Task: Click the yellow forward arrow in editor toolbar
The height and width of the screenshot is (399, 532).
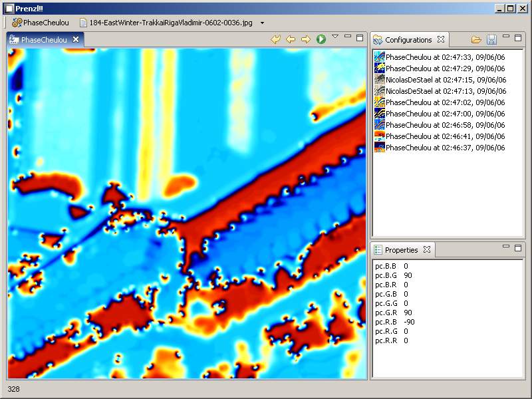Action: point(306,40)
